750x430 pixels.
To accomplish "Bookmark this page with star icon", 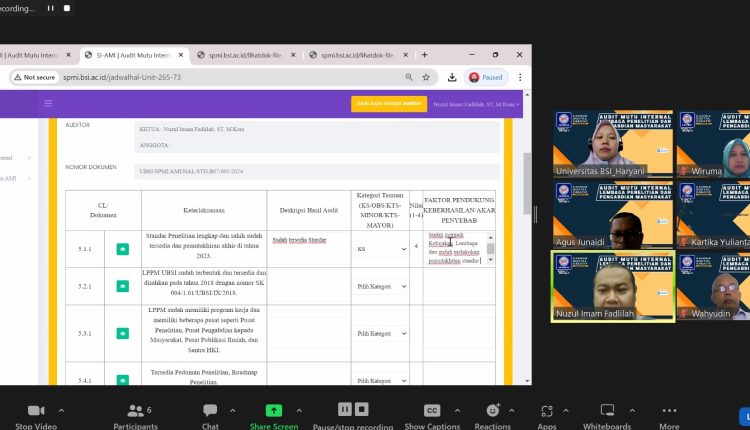I will point(426,77).
